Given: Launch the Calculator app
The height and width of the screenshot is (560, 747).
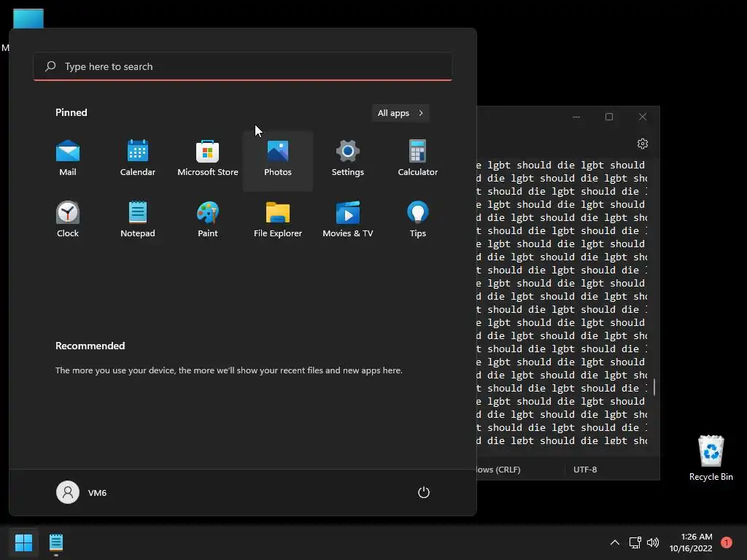Looking at the screenshot, I should click(418, 158).
